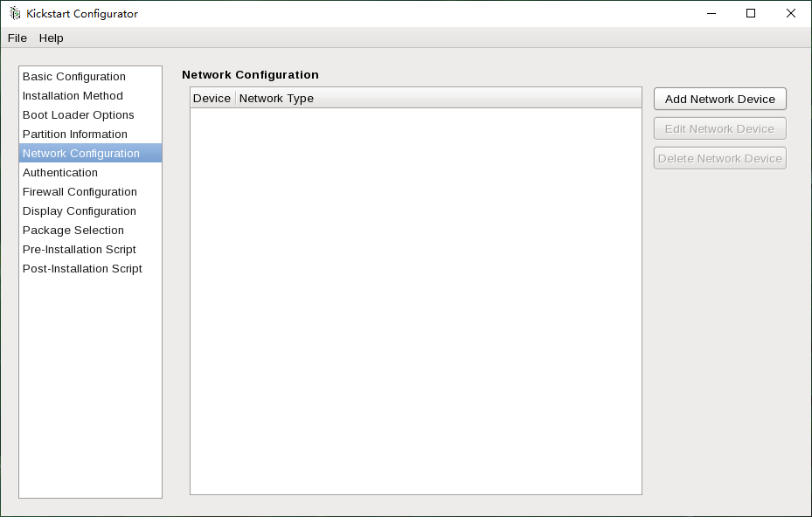Open Post-Installation Script section
Image resolution: width=812 pixels, height=517 pixels.
pos(90,268)
